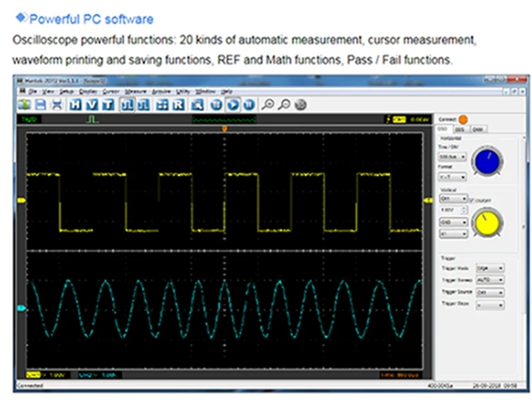Viewport: 532px width, 402px height.
Task: Click the orange trigger position marker
Action: coord(225,129)
